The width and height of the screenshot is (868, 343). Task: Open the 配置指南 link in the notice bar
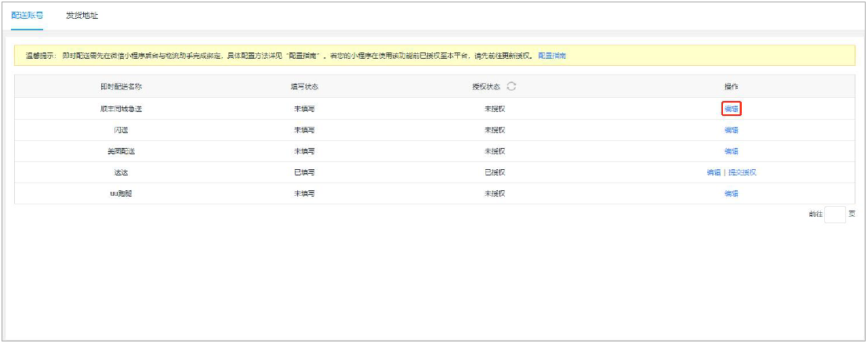coord(552,56)
